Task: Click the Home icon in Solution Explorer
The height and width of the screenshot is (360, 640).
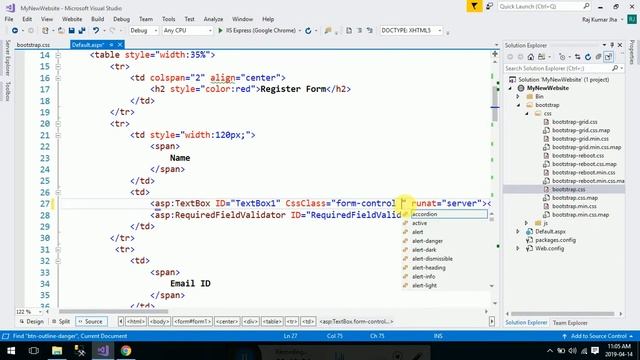Action: click(531, 57)
